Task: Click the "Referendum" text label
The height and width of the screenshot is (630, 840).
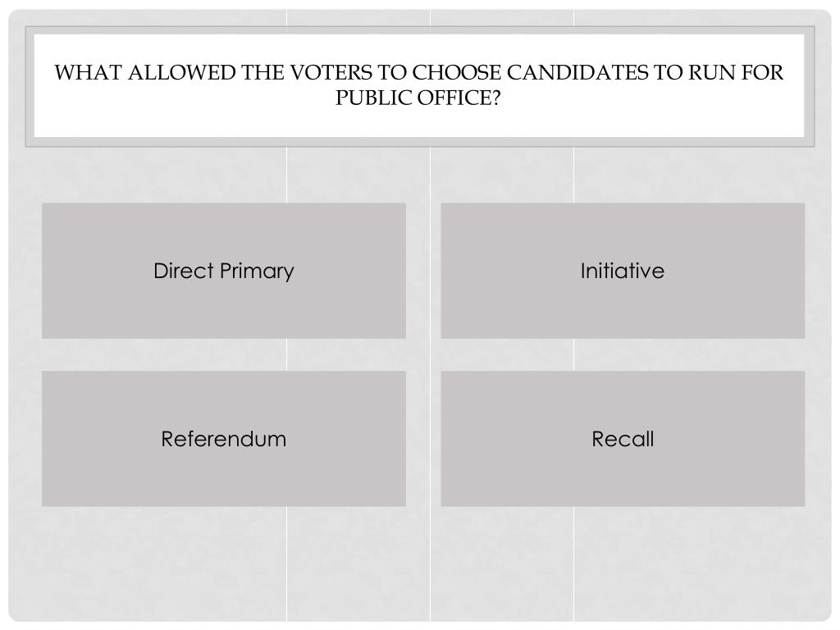Action: click(x=224, y=439)
